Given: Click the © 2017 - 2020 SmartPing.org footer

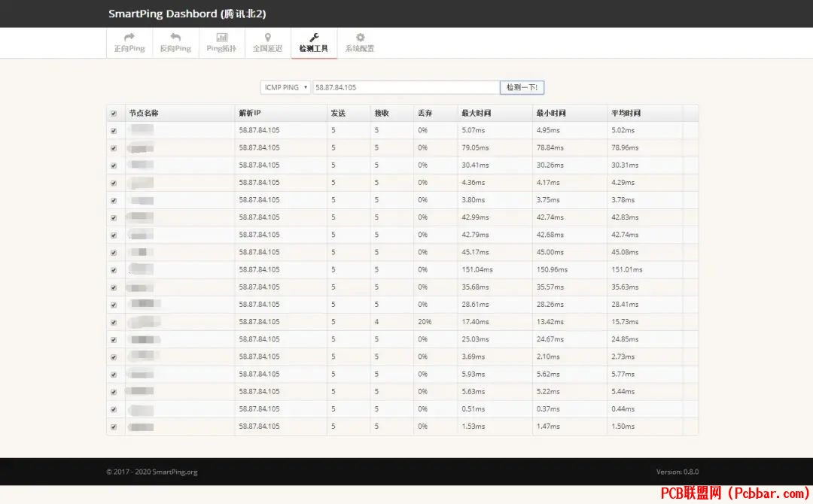Looking at the screenshot, I should pos(152,472).
